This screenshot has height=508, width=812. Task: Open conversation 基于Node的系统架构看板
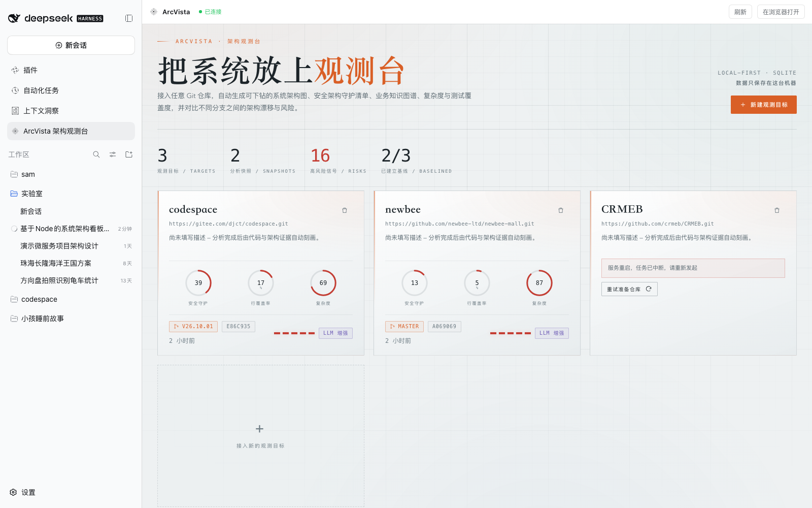click(71, 229)
